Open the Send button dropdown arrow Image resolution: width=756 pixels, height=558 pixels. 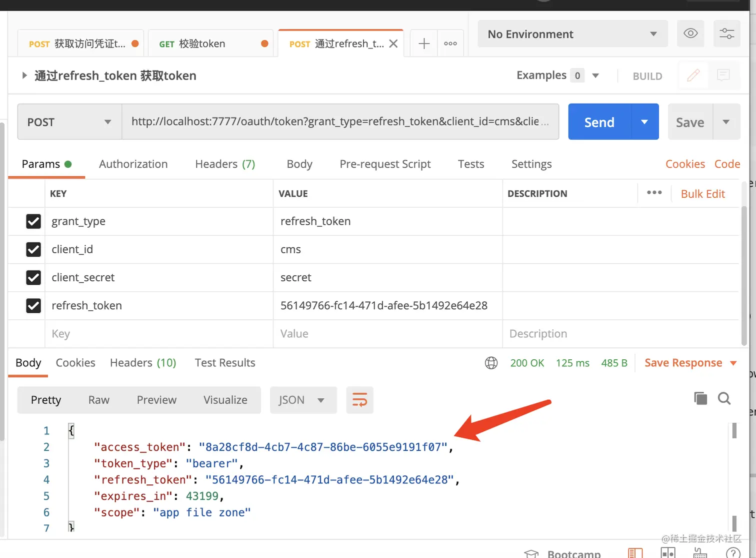[x=645, y=122]
